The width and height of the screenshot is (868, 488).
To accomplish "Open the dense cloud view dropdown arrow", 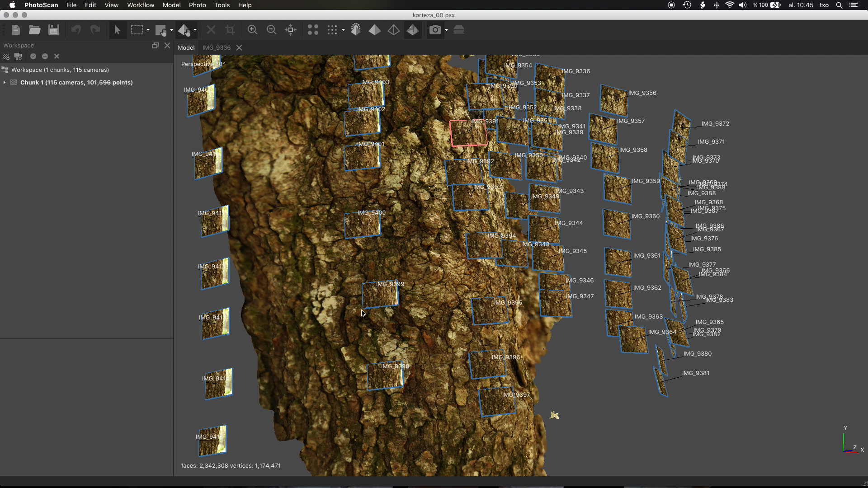I will tap(343, 30).
